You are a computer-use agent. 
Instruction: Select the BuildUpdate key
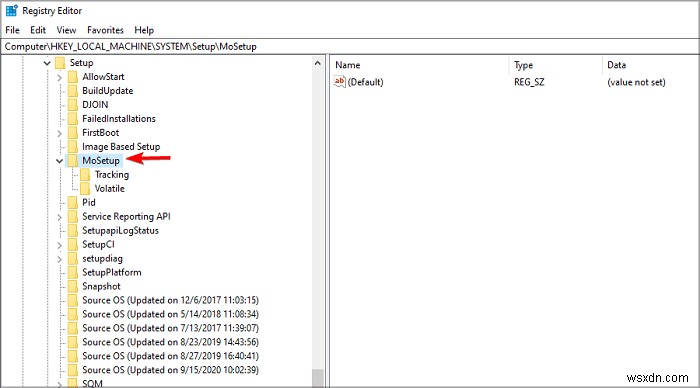[x=108, y=91]
